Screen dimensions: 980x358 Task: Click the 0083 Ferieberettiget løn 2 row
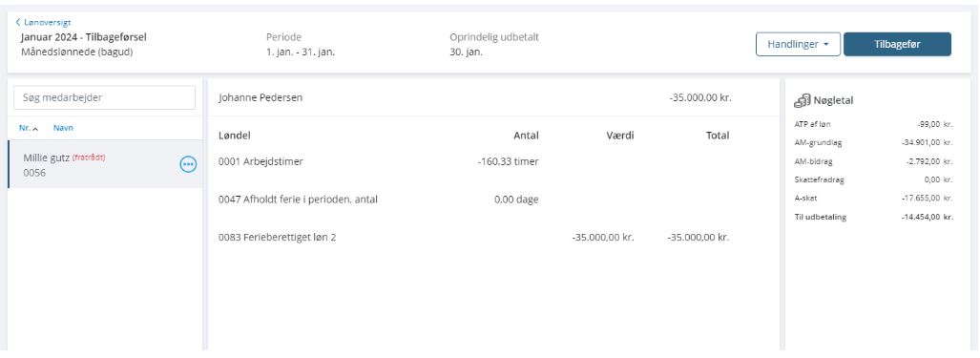pyautogui.click(x=473, y=238)
